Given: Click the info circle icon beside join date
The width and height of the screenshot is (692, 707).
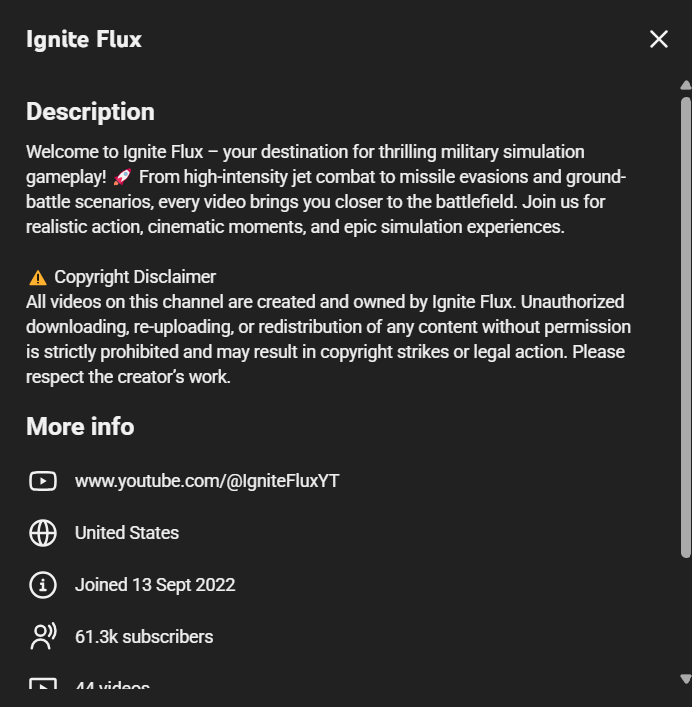Looking at the screenshot, I should point(43,585).
